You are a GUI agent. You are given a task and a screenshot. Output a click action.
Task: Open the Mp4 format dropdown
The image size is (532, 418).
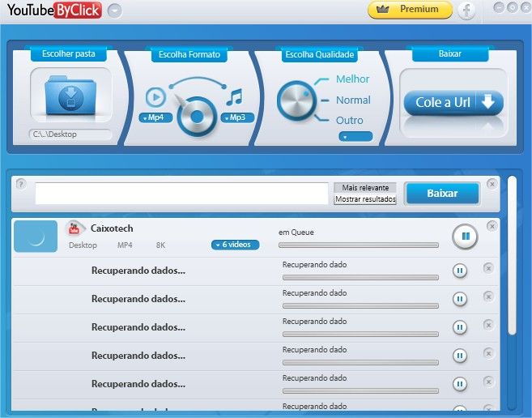pos(155,117)
